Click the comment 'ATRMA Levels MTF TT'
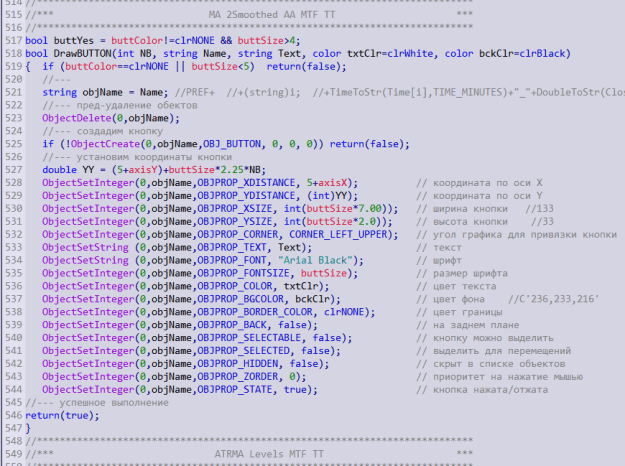Screen dimensions: 625x466 coord(269,454)
